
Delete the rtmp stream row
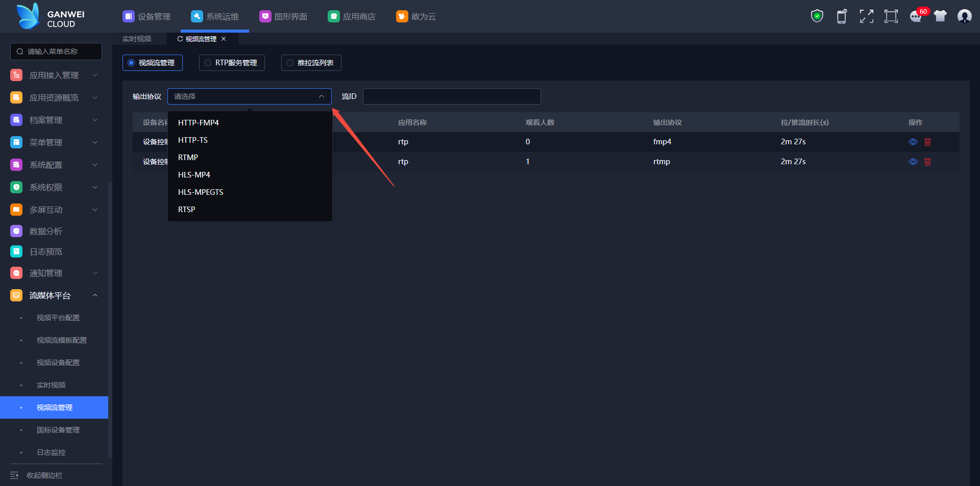[927, 162]
